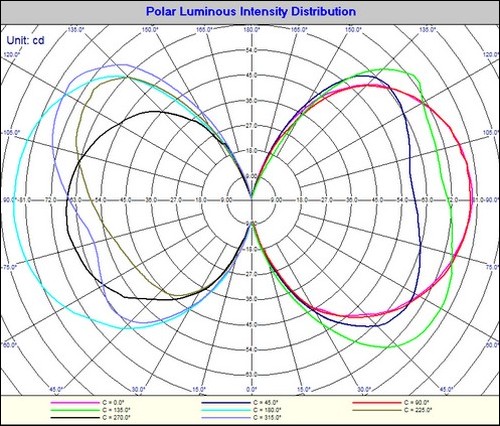The image size is (500, 426).
Task: Select the green line swatch for C = 135.0°
Action: [75, 410]
